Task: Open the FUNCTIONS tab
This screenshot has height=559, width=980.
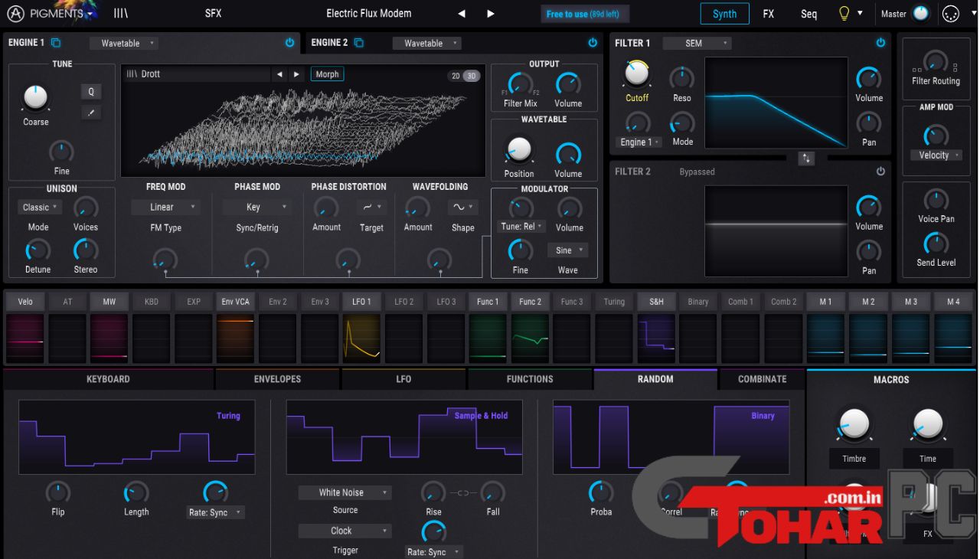Action: [x=530, y=379]
